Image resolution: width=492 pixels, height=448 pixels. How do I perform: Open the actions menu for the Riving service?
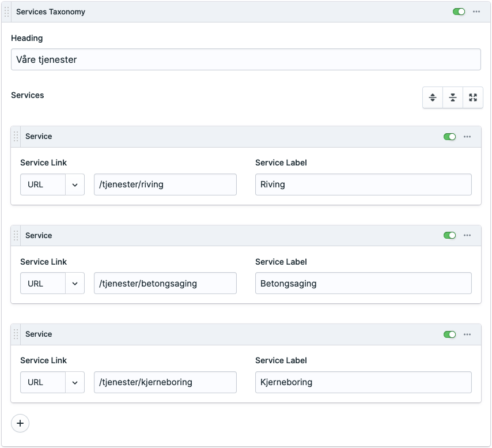[467, 137]
